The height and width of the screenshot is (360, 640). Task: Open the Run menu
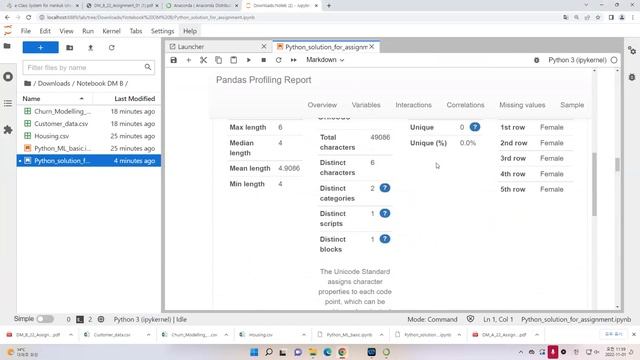[x=88, y=31]
